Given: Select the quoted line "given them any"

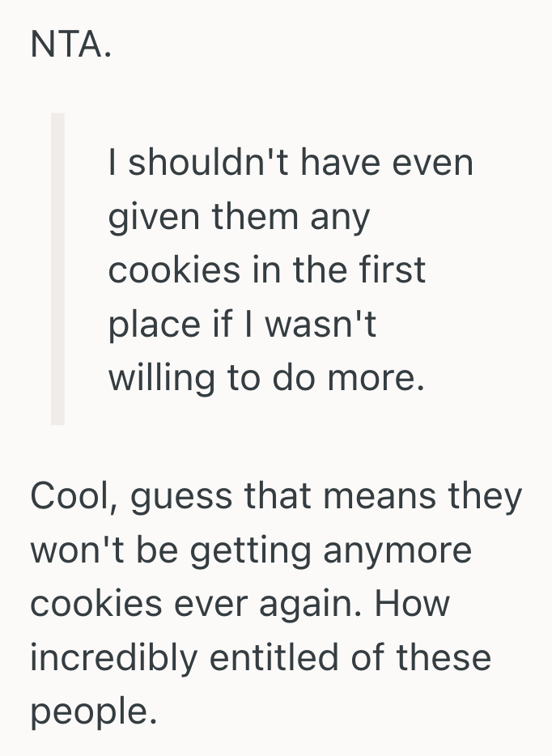Looking at the screenshot, I should (x=239, y=217).
